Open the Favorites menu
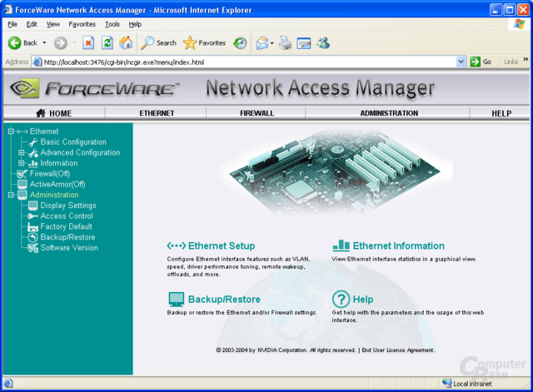Image resolution: width=533 pixels, height=392 pixels. point(82,24)
